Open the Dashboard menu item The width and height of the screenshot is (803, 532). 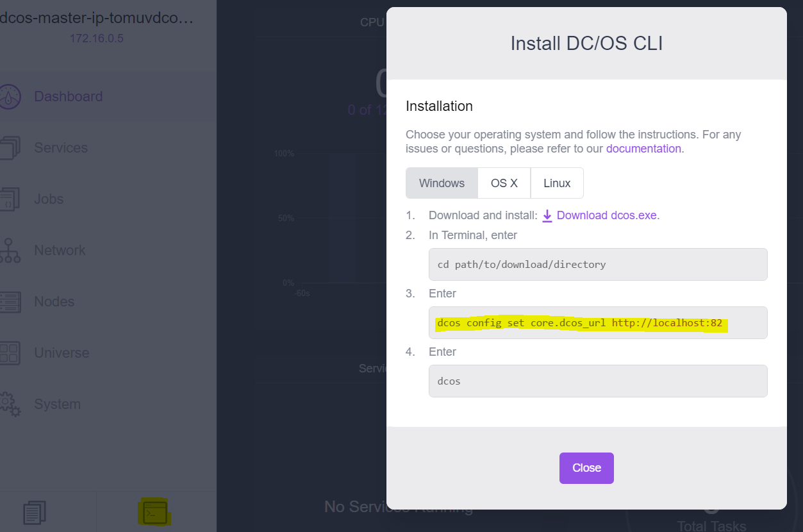[68, 97]
